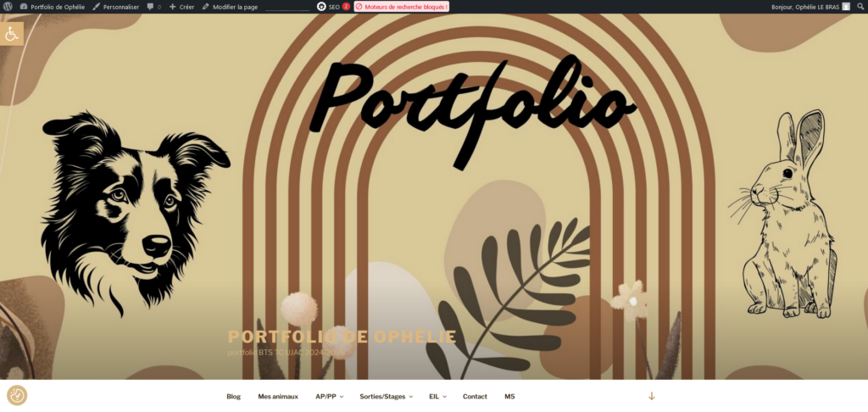868x412 pixels.
Task: Expand the AP/PP submenu chevron
Action: 342,397
